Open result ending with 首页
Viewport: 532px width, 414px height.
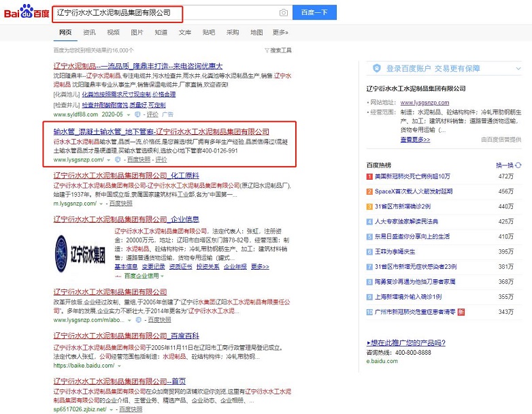tap(120, 381)
